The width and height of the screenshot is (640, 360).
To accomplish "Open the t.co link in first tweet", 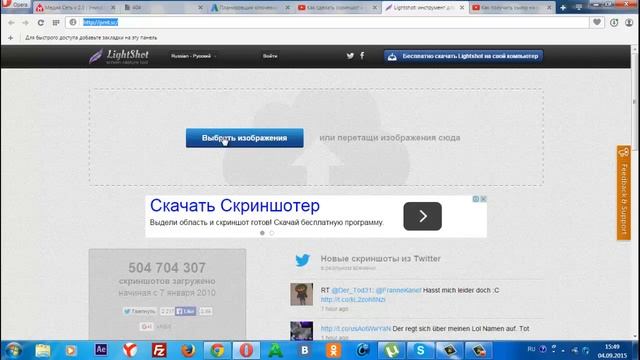I will (x=353, y=300).
